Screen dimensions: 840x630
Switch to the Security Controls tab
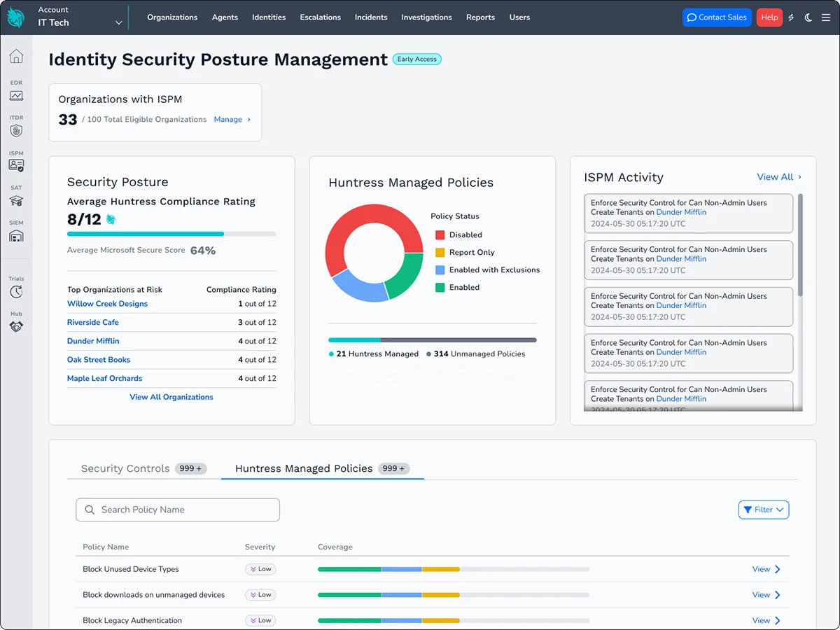pyautogui.click(x=125, y=468)
